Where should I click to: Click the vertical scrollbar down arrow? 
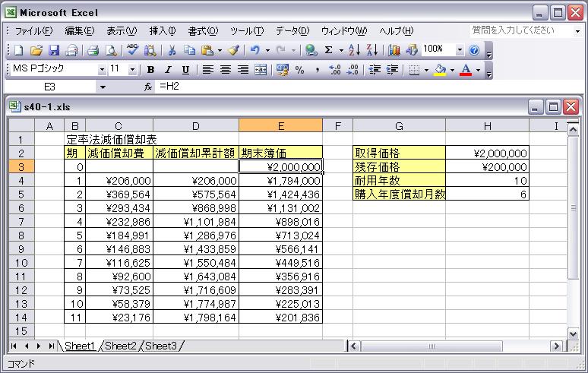573,333
